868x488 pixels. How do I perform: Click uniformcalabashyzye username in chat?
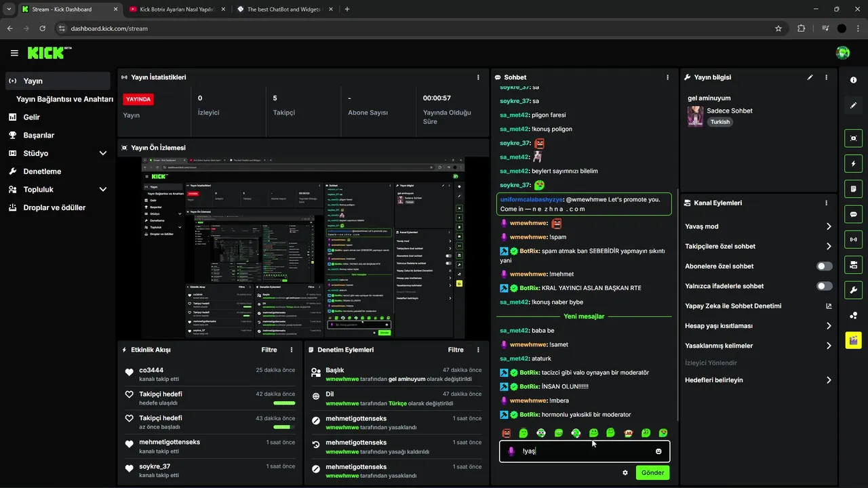coord(531,199)
